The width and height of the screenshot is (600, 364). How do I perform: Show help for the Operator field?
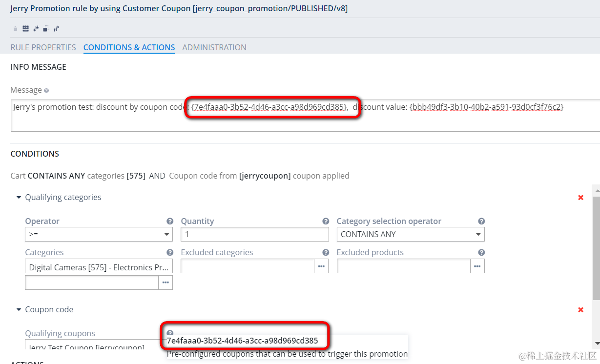[x=170, y=221]
